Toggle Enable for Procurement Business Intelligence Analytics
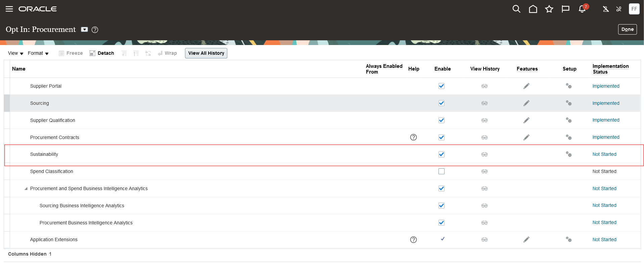Viewport: 644px width, 263px height. pos(442,223)
